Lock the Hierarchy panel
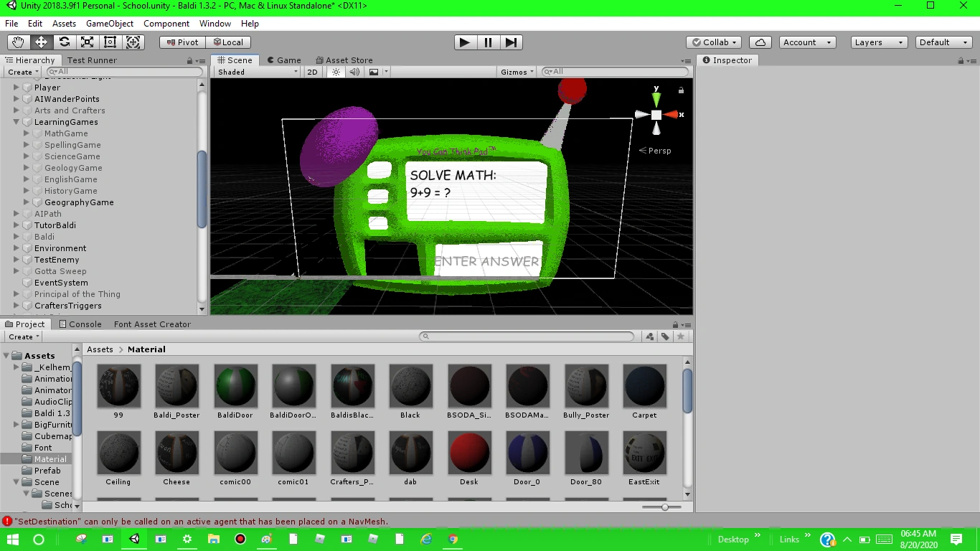The width and height of the screenshot is (980, 551). click(x=190, y=61)
